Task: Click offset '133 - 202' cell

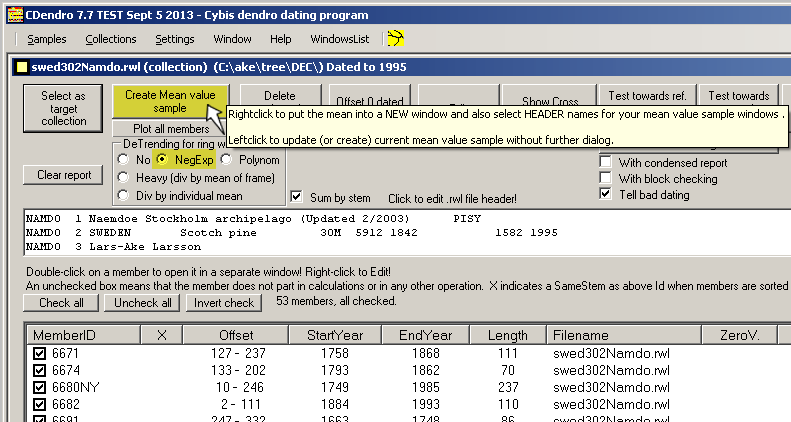Action: (x=238, y=371)
